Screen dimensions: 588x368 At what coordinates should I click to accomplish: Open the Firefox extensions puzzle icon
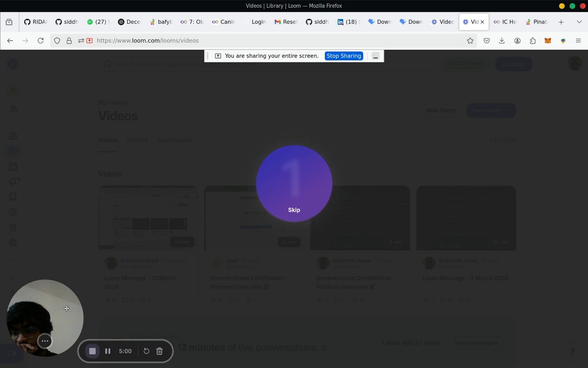pyautogui.click(x=532, y=40)
